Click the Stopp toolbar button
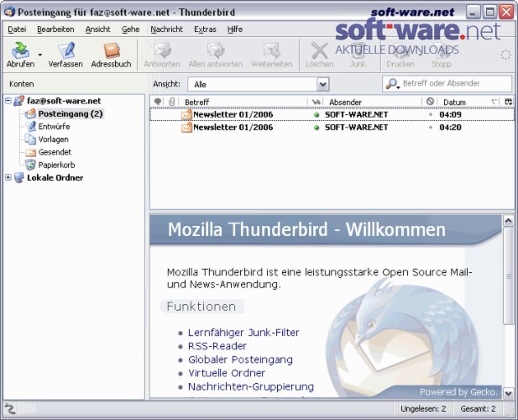 click(442, 55)
